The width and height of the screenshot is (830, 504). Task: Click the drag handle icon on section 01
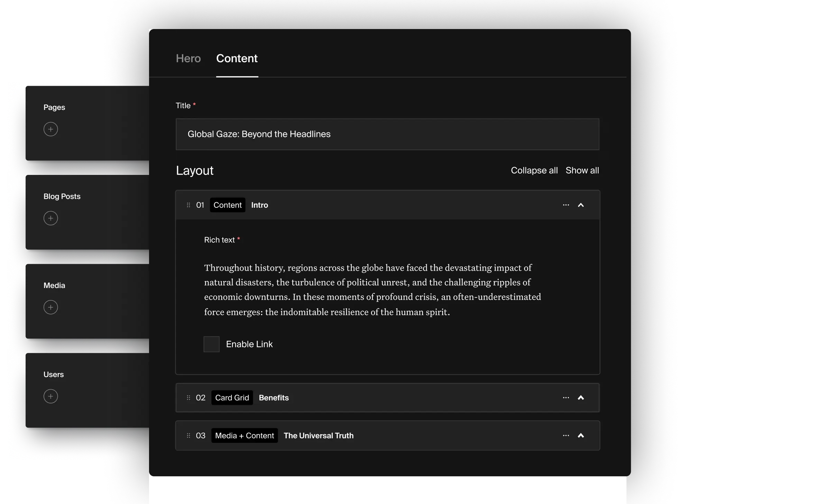pos(188,205)
